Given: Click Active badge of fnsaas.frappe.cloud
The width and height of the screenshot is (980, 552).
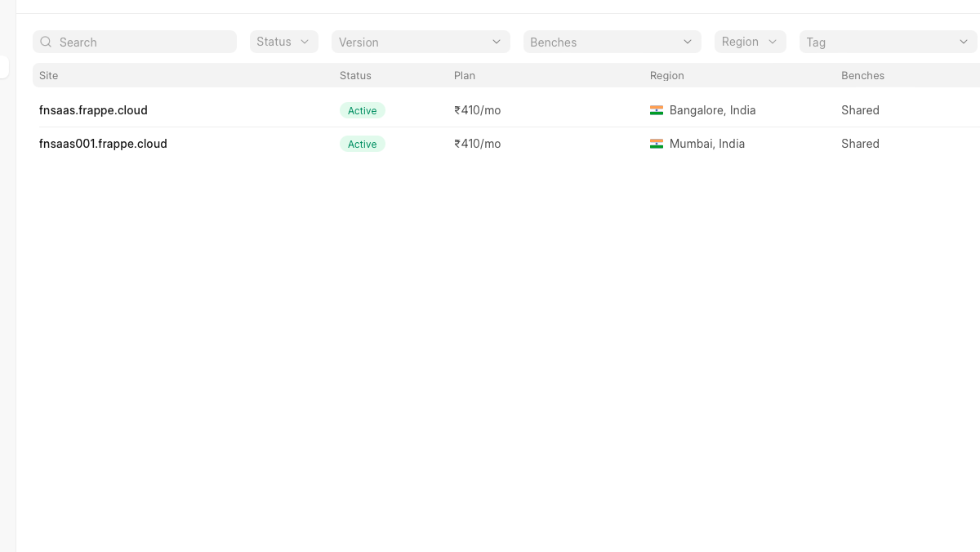Looking at the screenshot, I should tap(363, 110).
